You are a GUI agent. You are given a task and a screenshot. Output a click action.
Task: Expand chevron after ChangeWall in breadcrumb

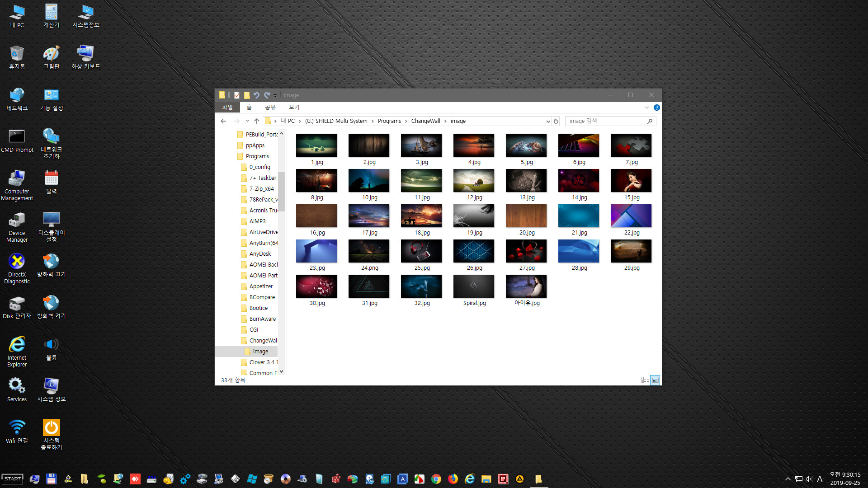(x=445, y=121)
